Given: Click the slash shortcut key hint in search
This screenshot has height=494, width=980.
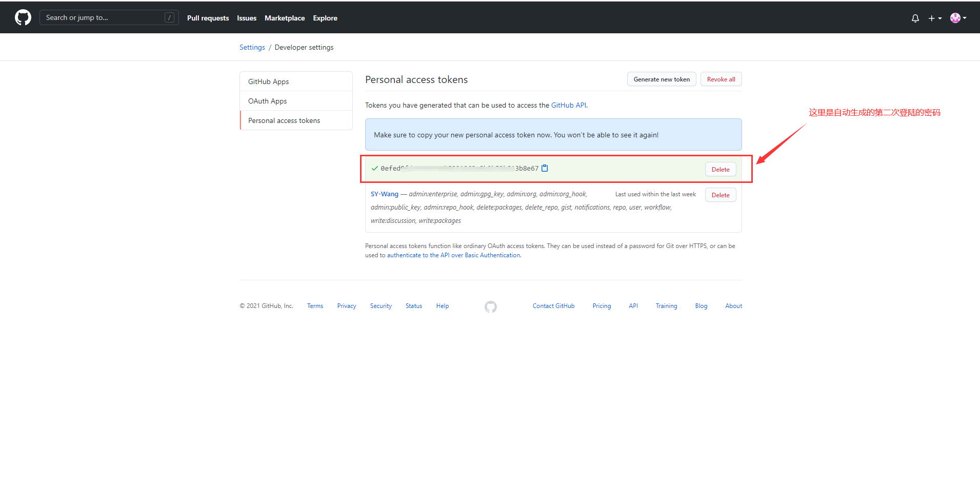Looking at the screenshot, I should click(170, 17).
